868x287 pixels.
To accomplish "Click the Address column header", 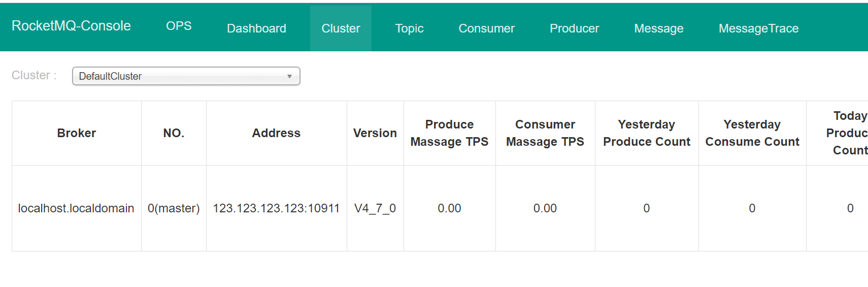I will click(277, 133).
